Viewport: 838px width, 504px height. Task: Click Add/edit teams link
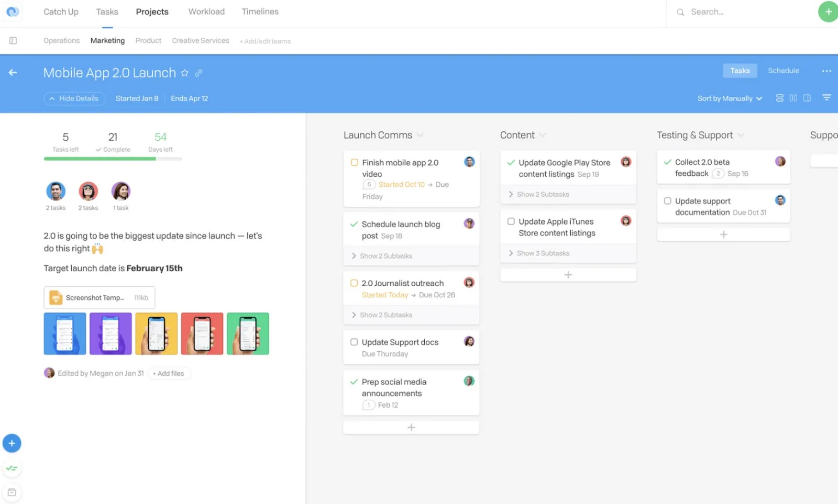point(265,41)
